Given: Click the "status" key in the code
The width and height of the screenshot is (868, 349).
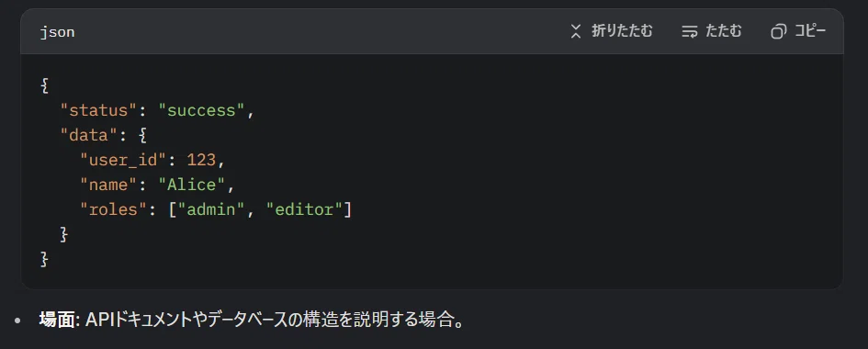Looking at the screenshot, I should 98,110.
